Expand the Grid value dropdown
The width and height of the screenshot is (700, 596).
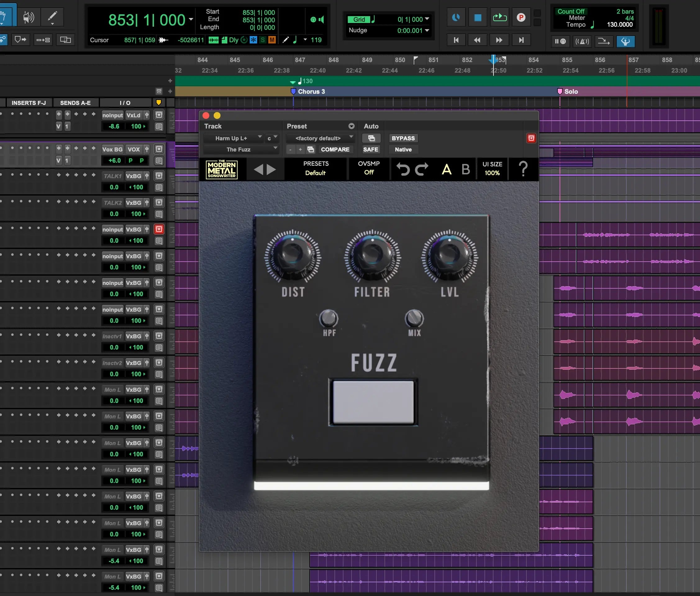coord(427,19)
